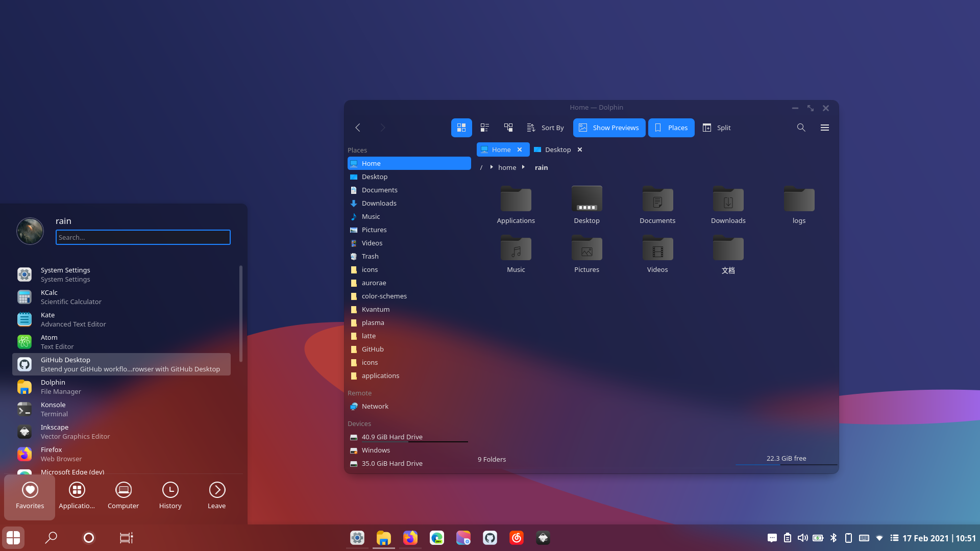
Task: Open GitHub Desktop from taskbar
Action: point(489,538)
